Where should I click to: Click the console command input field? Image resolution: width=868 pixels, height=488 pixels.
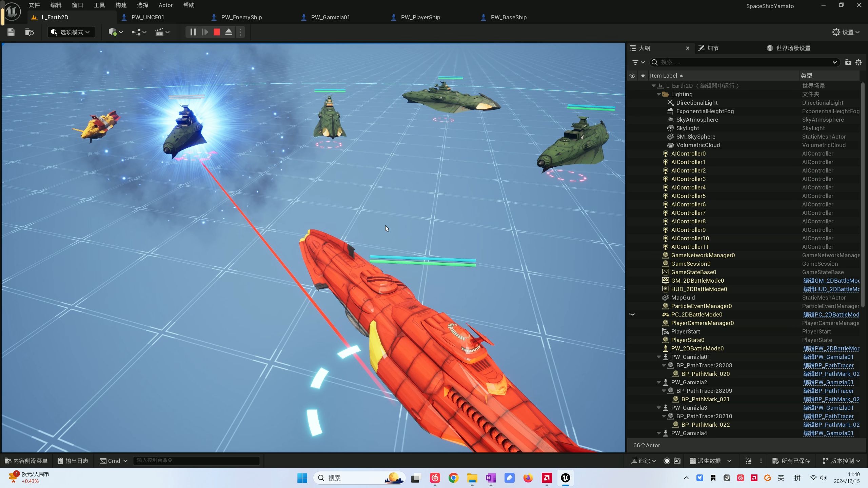click(x=196, y=461)
